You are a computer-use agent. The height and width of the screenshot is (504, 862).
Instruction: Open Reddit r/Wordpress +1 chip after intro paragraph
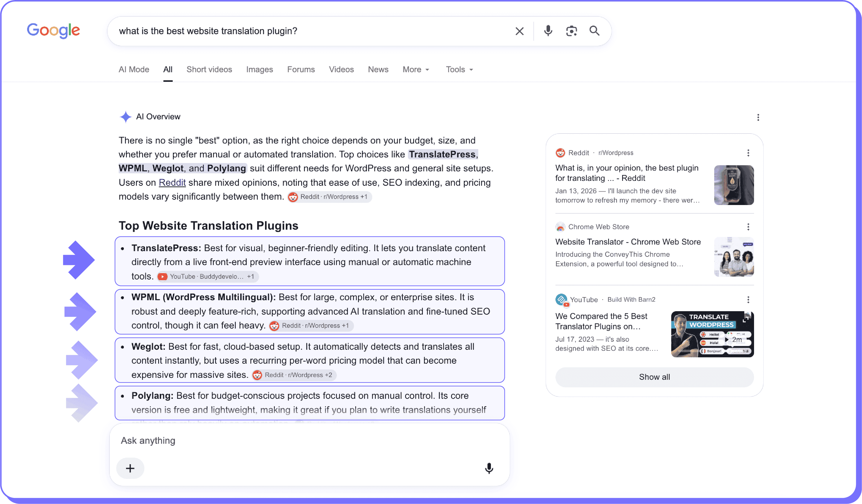tap(330, 197)
